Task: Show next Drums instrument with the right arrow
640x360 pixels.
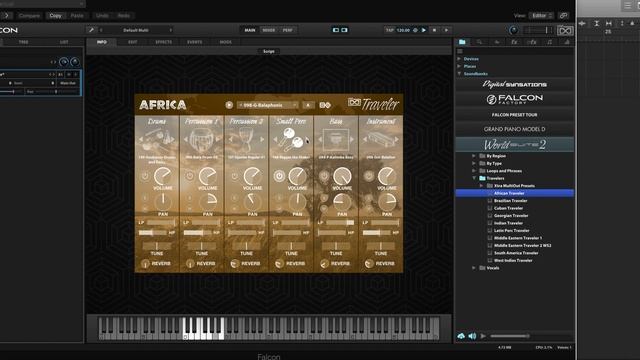Action: 173,139
